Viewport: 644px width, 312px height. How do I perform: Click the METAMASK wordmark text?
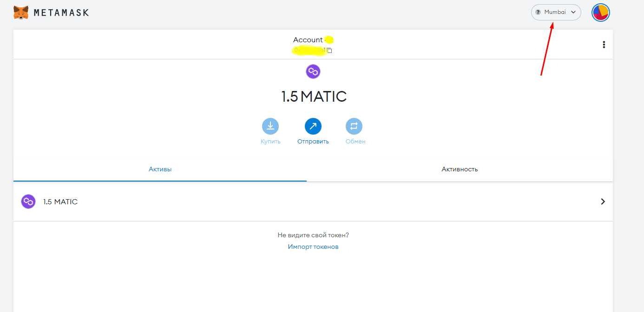click(61, 13)
